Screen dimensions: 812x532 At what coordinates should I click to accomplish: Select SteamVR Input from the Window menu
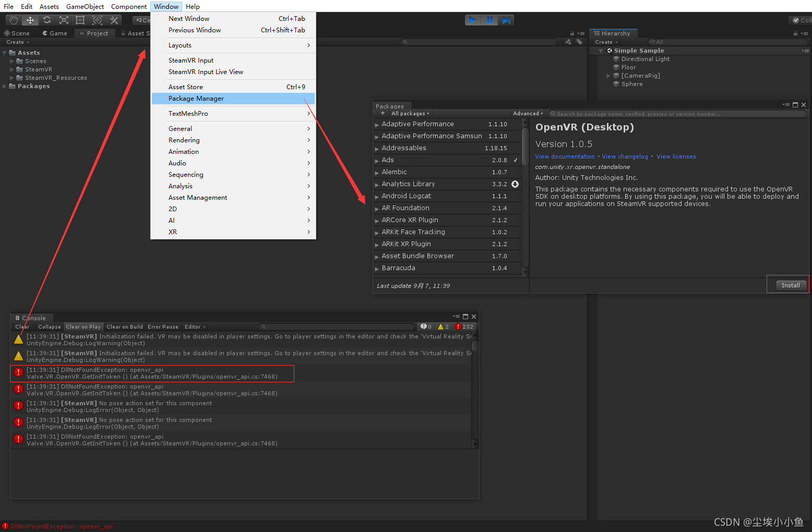click(233, 61)
